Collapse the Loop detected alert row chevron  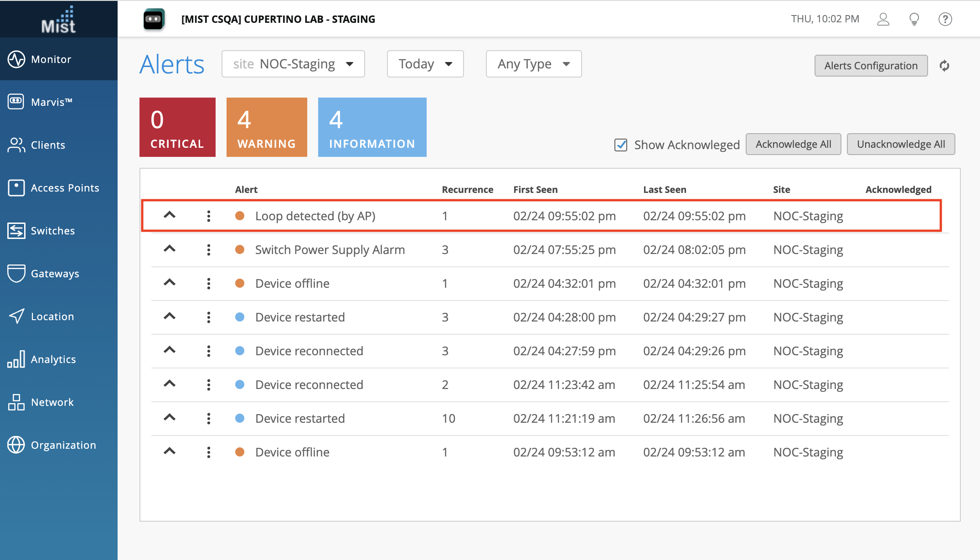[x=170, y=215]
